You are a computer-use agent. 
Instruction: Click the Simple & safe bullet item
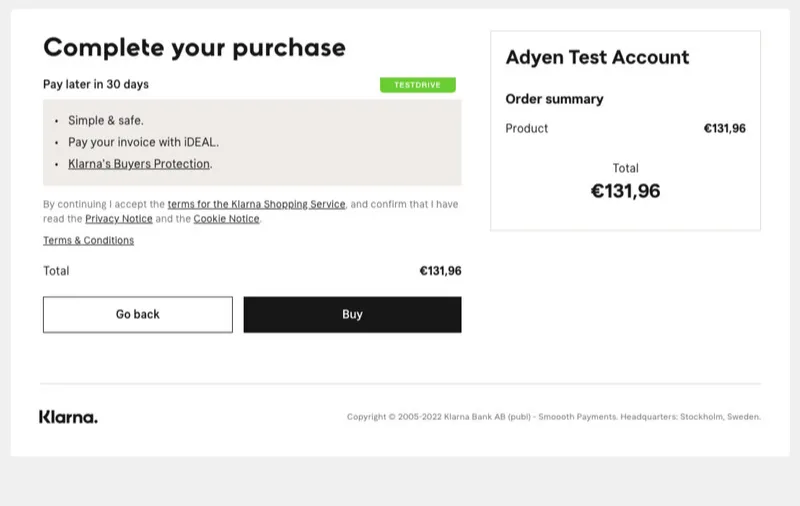[106, 120]
